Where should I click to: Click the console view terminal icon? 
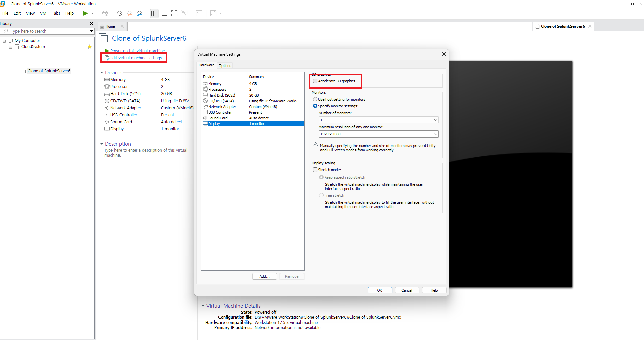(199, 13)
